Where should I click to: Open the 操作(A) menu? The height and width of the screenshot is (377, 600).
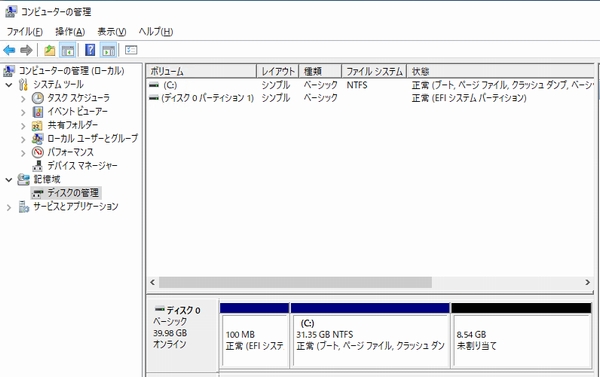pos(70,32)
